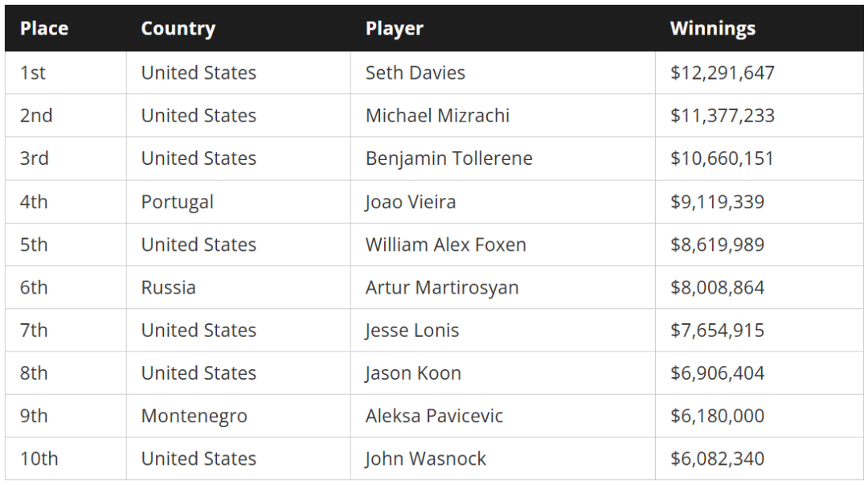The width and height of the screenshot is (868, 485).
Task: Click the Joao Vieira name
Action: point(410,202)
